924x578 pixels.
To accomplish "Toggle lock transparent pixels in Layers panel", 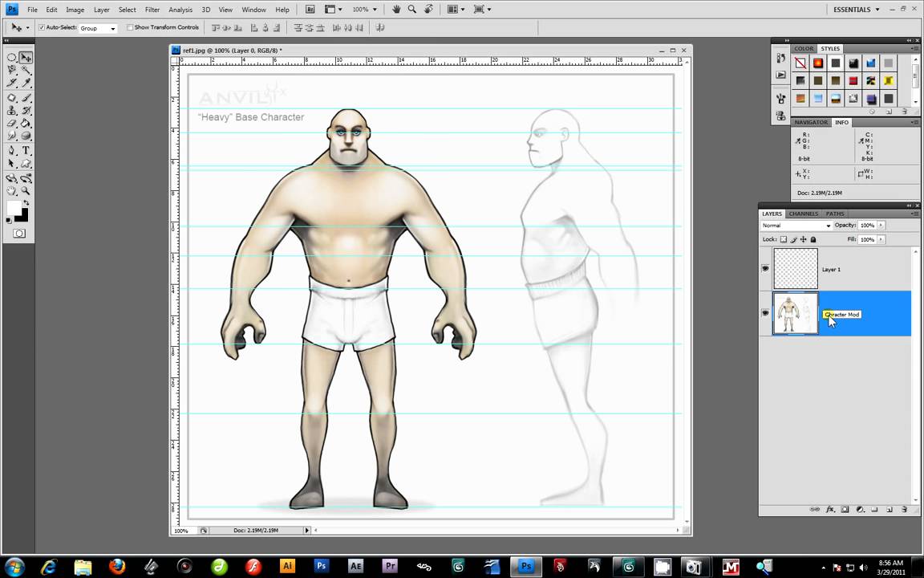I will [783, 239].
